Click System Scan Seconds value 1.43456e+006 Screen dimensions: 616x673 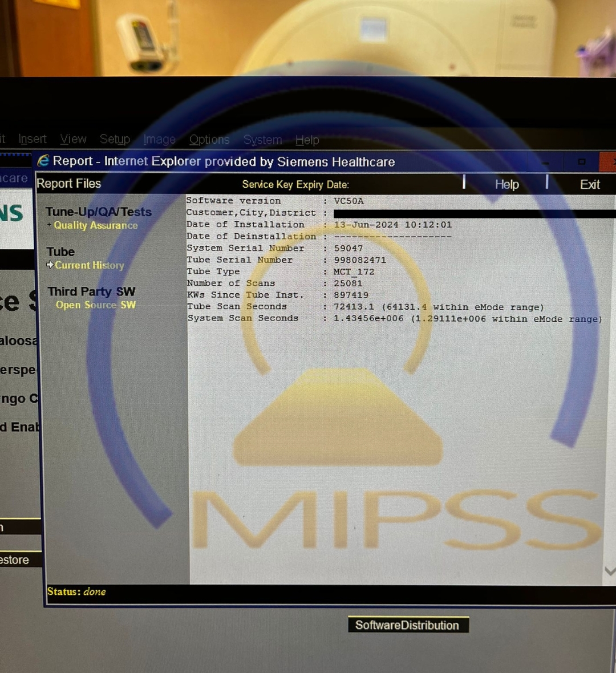pos(368,319)
